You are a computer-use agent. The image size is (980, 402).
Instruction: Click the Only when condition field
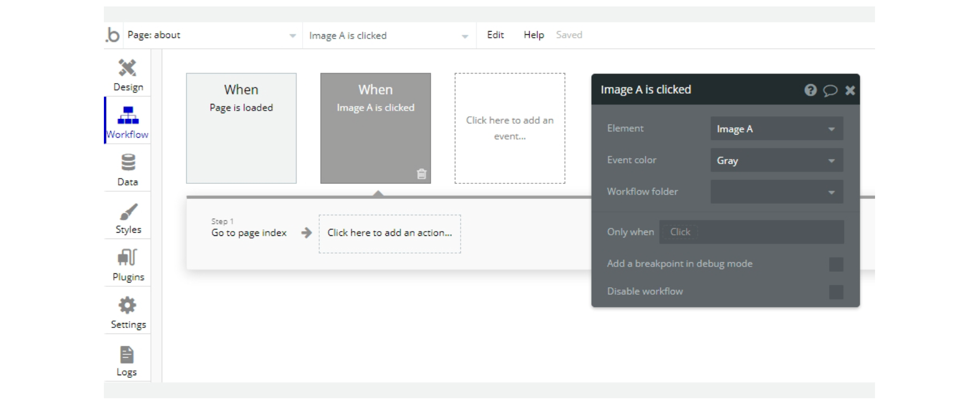pyautogui.click(x=751, y=232)
